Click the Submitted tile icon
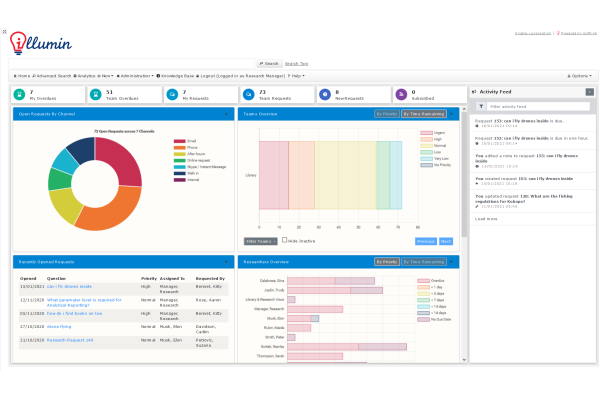 coord(401,94)
